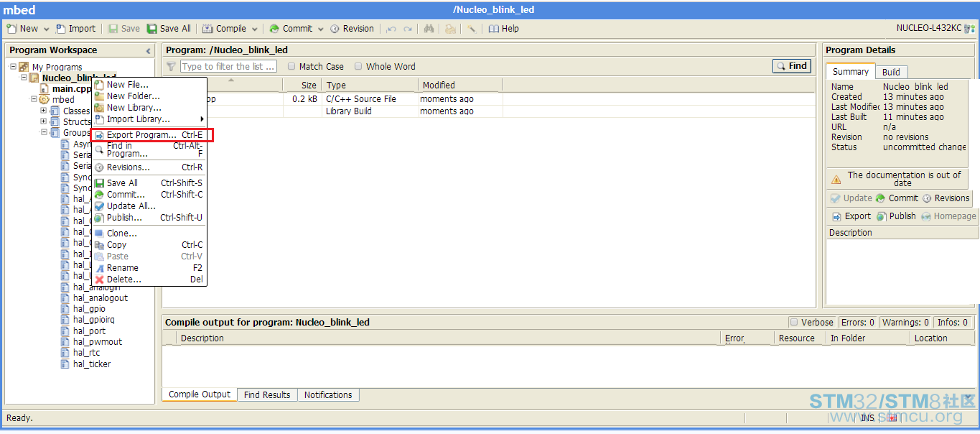Choose New File... from context menu

[149, 85]
